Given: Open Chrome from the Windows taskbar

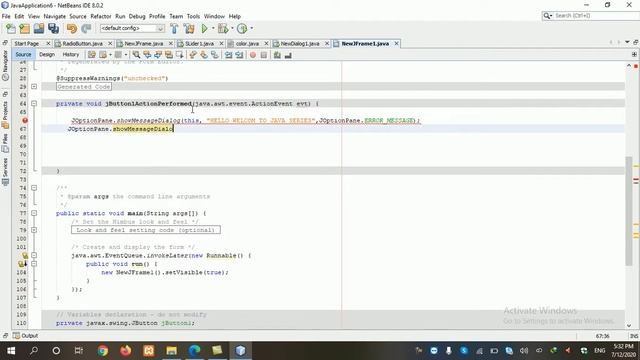Looking at the screenshot, I should pos(103,351).
